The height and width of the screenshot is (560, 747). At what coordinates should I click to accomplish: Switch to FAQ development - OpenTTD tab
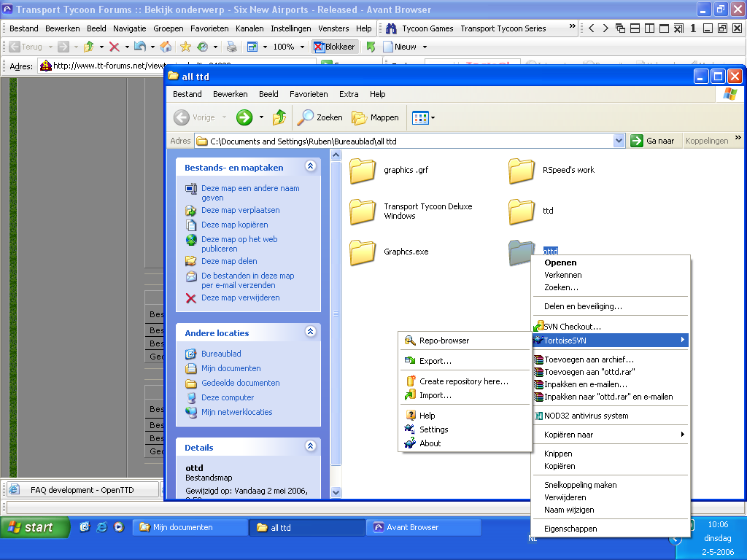(82, 490)
